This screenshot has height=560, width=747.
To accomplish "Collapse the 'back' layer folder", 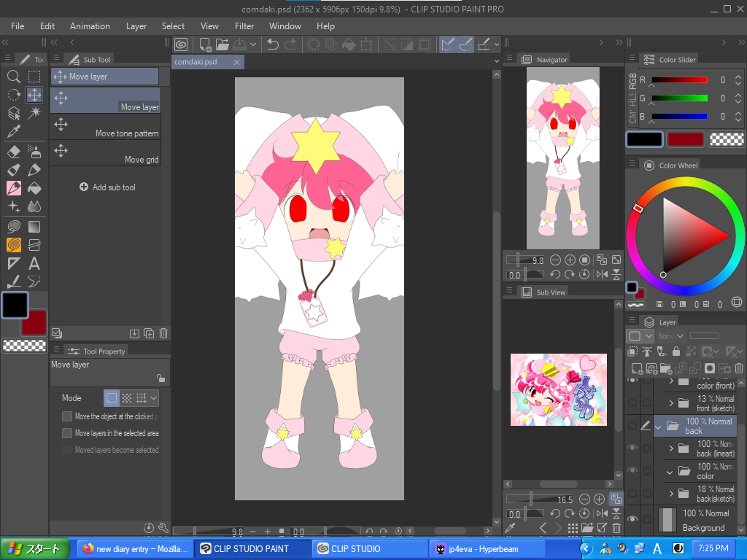I will (658, 426).
